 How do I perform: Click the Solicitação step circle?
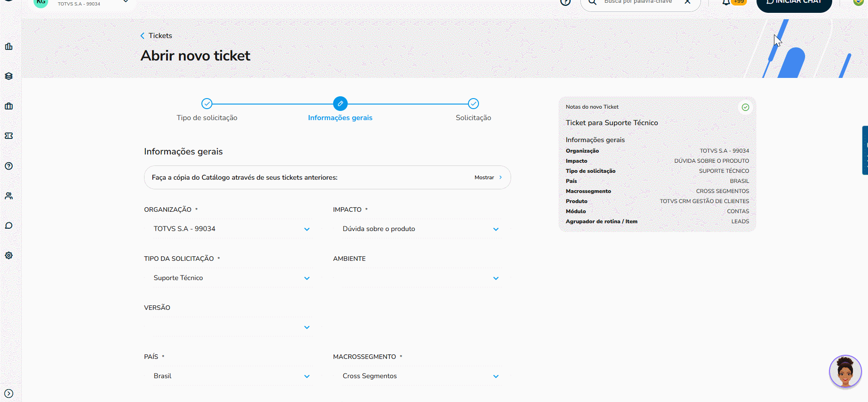473,104
